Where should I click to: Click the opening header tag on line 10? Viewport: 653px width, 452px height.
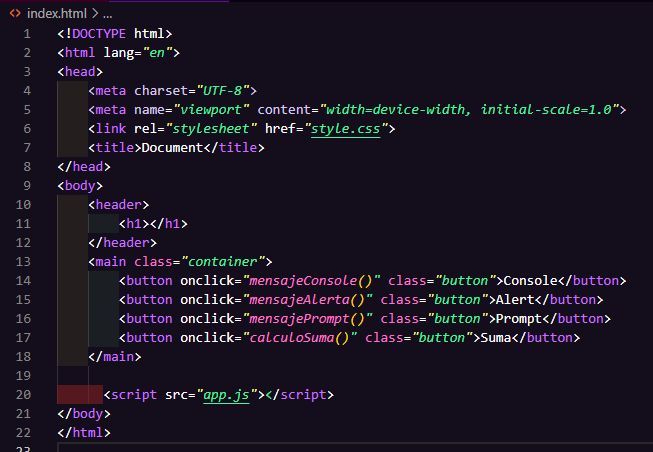pos(118,205)
